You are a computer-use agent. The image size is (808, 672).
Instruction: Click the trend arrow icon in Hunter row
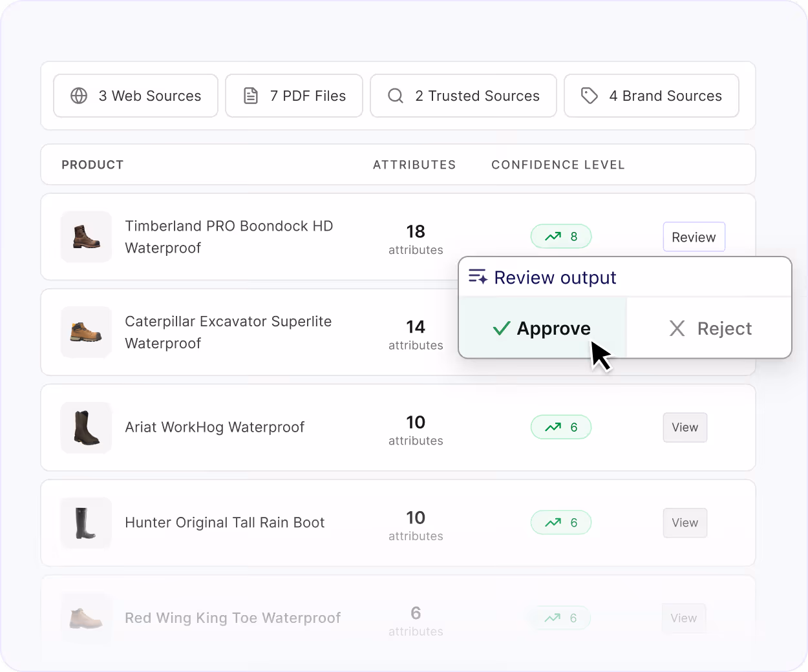click(x=553, y=523)
